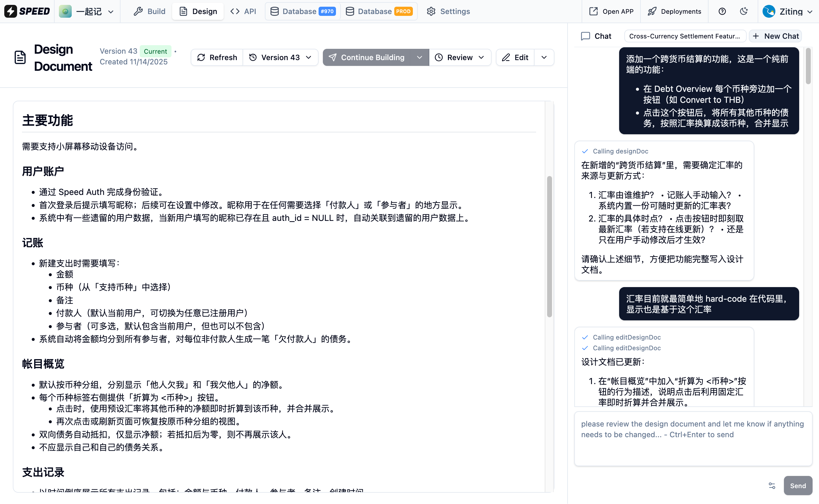Click the chat message input field

coord(693,438)
